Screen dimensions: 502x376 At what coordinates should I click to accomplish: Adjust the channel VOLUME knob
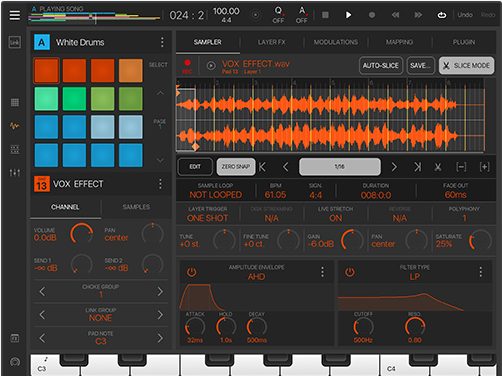(x=82, y=234)
